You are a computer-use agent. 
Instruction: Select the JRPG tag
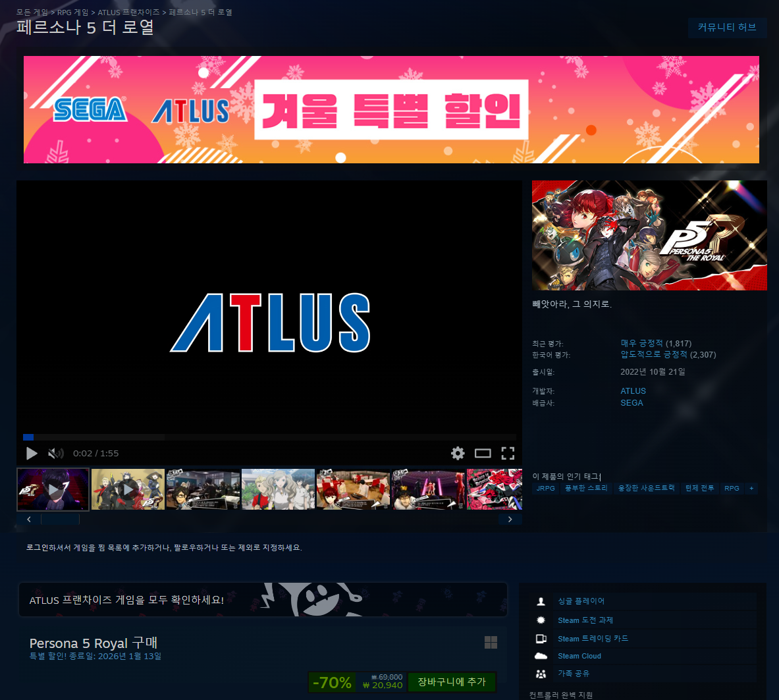coord(545,489)
